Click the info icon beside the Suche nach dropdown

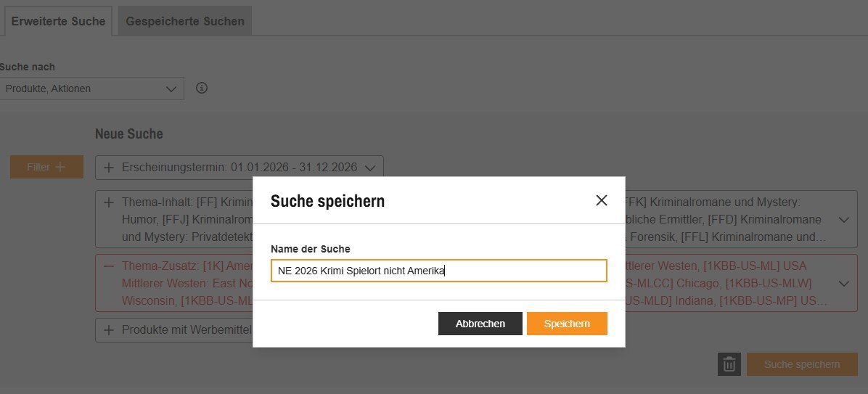[x=202, y=89]
